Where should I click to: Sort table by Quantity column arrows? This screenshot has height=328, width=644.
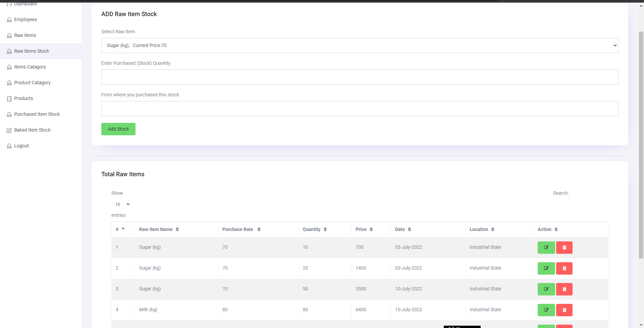pyautogui.click(x=325, y=229)
